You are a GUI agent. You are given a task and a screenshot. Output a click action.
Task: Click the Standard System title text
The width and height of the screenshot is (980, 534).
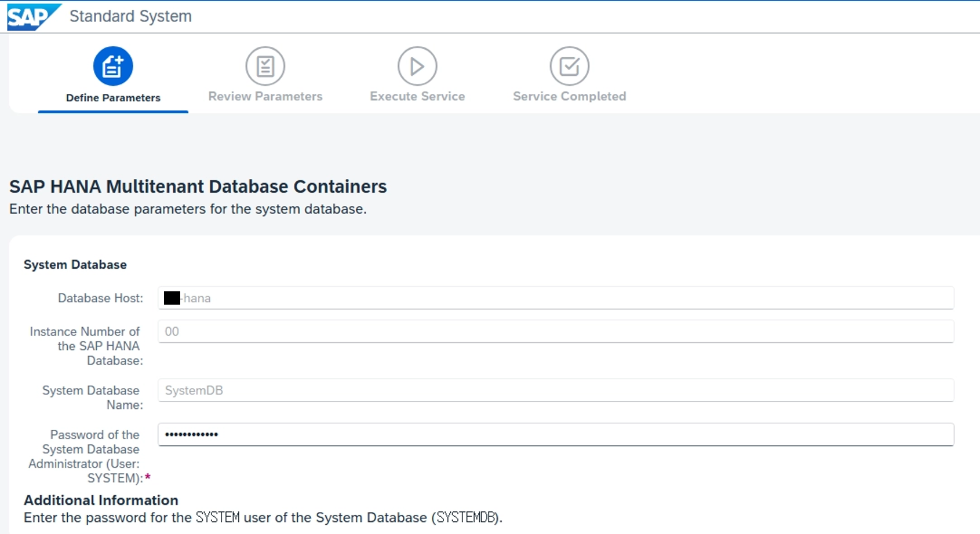[x=130, y=16]
